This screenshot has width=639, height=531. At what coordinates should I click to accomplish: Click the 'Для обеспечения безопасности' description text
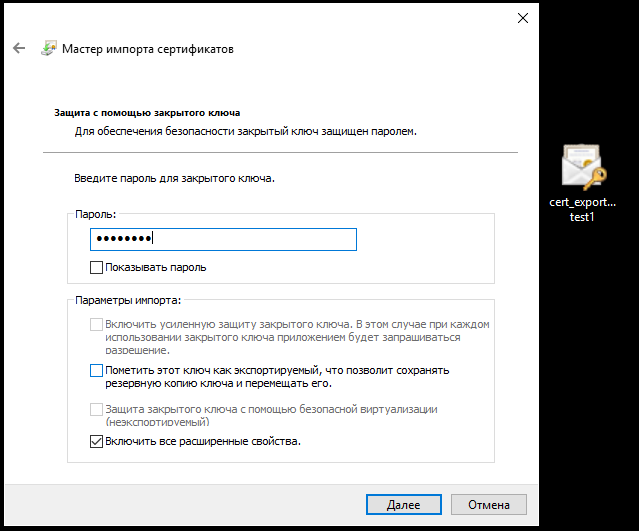coord(246,131)
